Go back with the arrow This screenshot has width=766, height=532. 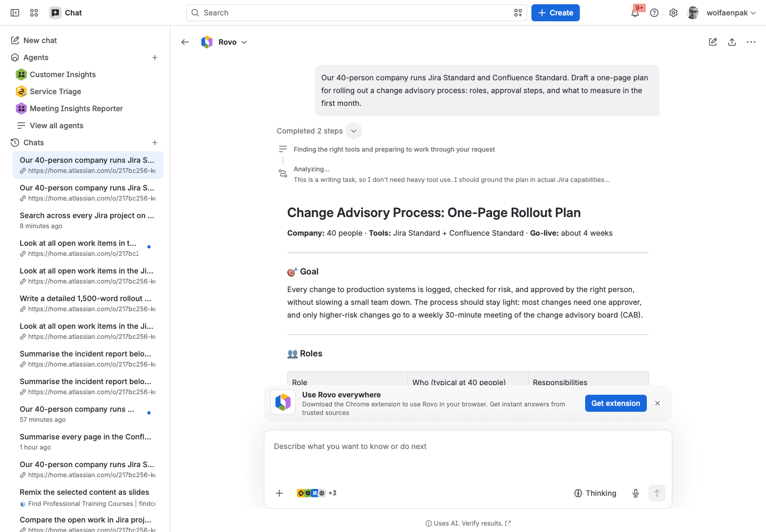click(185, 42)
